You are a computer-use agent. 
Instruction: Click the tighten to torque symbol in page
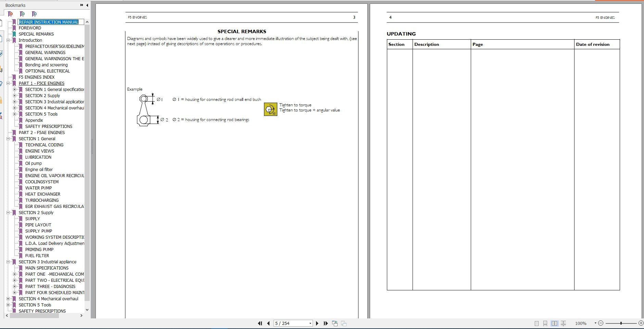[x=270, y=109]
